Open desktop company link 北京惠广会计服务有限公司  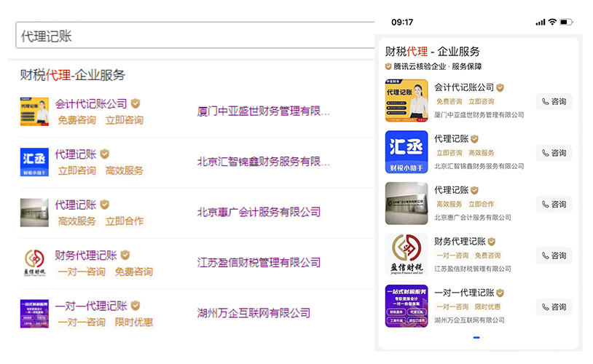259,212
